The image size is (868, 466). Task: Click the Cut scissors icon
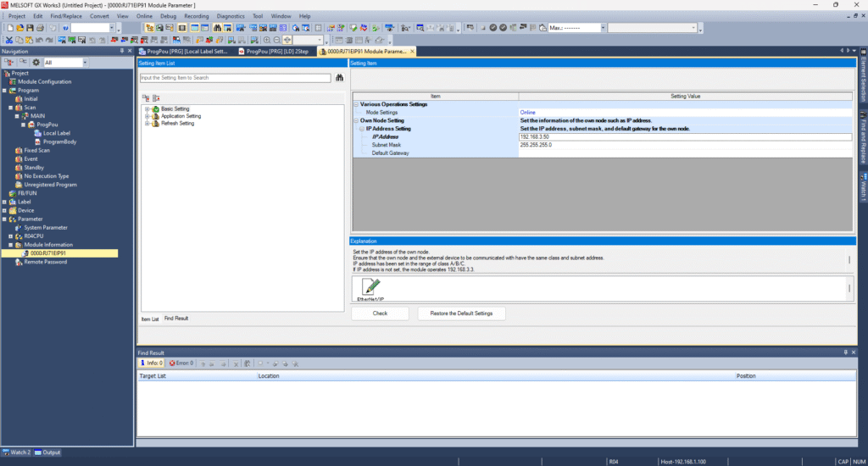(9, 40)
